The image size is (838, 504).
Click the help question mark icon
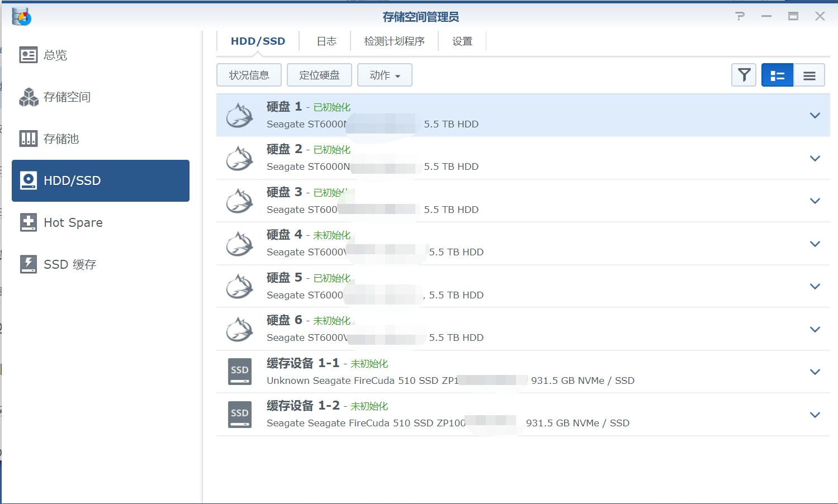(x=739, y=17)
